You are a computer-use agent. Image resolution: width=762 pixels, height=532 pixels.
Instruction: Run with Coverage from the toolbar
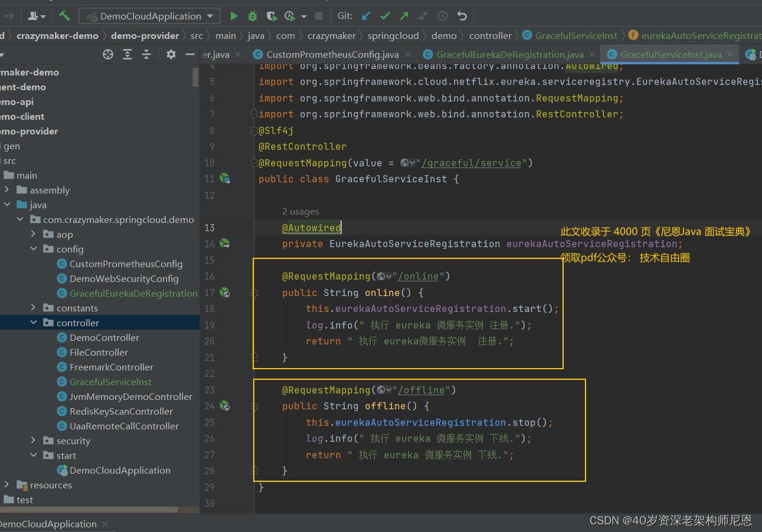[x=271, y=16]
